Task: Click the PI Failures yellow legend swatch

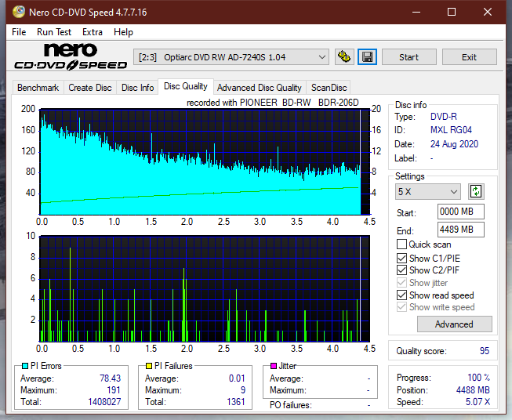Action: 149,366
